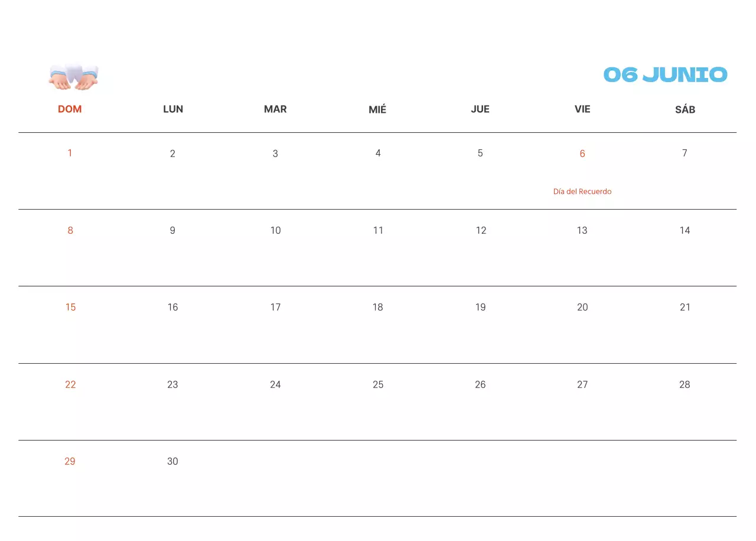The image size is (756, 541).
Task: Select Friday June 6 date
Action: tap(582, 154)
